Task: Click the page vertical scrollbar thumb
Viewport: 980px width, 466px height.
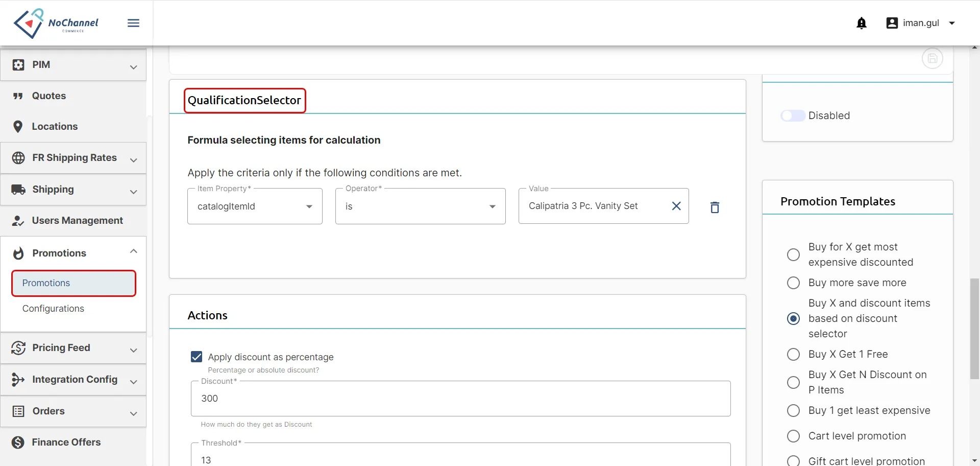Action: (x=974, y=329)
